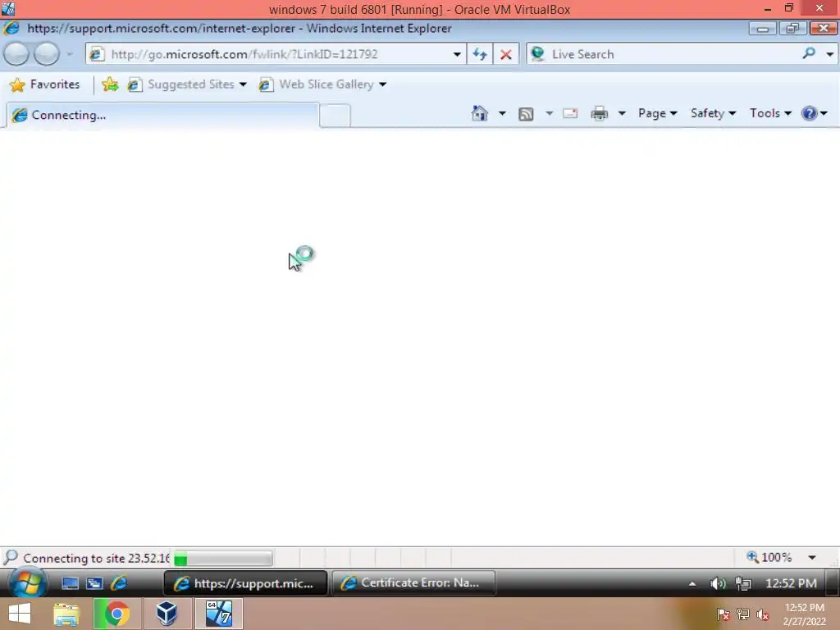
Task: Click the address bar URL field
Action: pos(277,54)
